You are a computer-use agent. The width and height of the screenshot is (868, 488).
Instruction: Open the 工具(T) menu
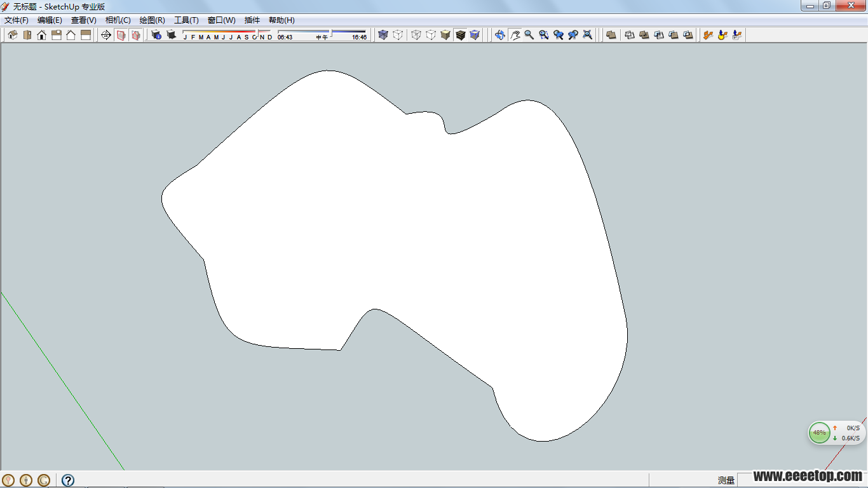pyautogui.click(x=187, y=20)
